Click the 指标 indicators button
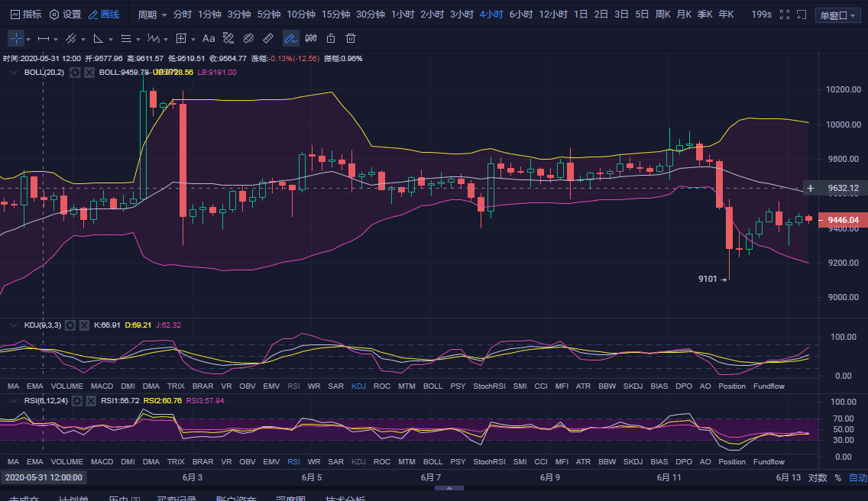The height and width of the screenshot is (501, 868). (26, 15)
